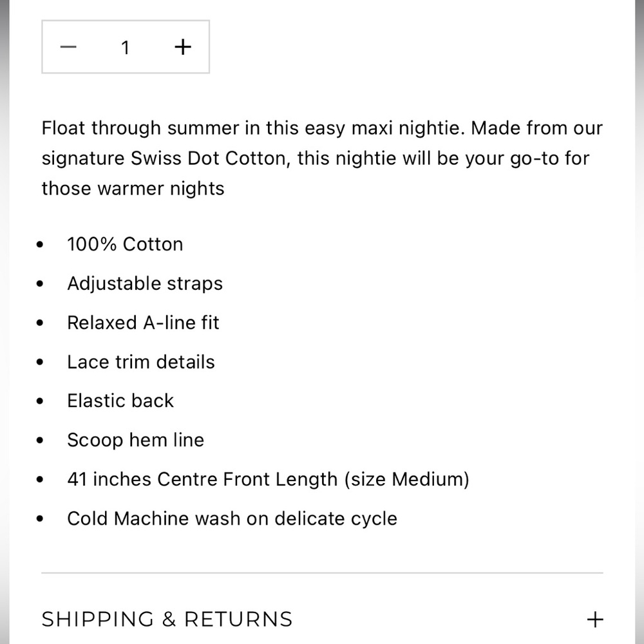The width and height of the screenshot is (644, 644).
Task: Select the quantity value field showing 1
Action: coord(126,48)
